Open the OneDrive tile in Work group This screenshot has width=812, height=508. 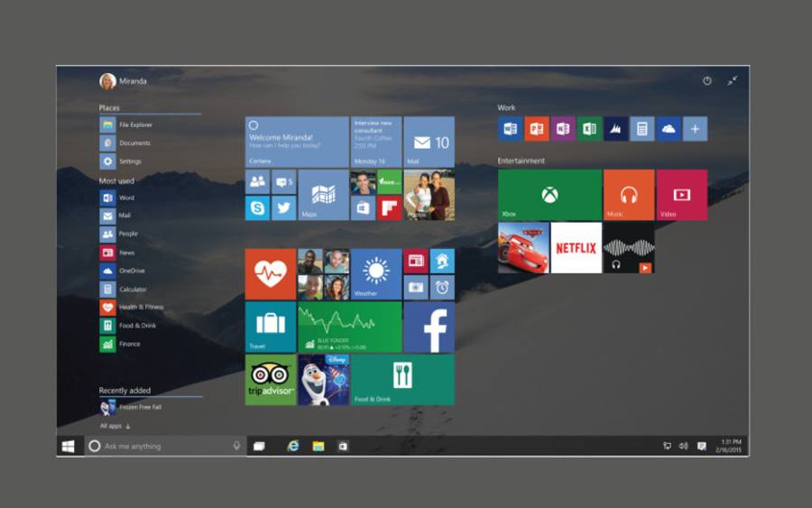[669, 129]
